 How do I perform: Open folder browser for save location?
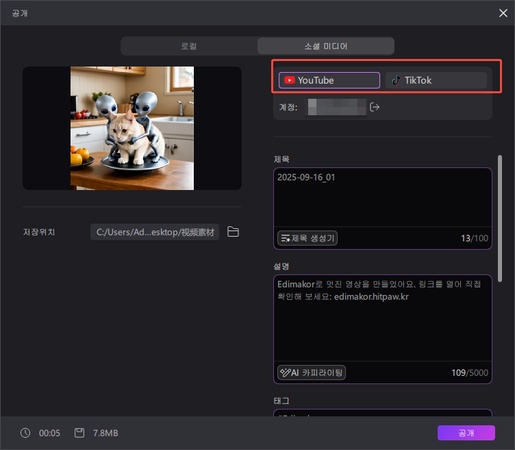[233, 232]
